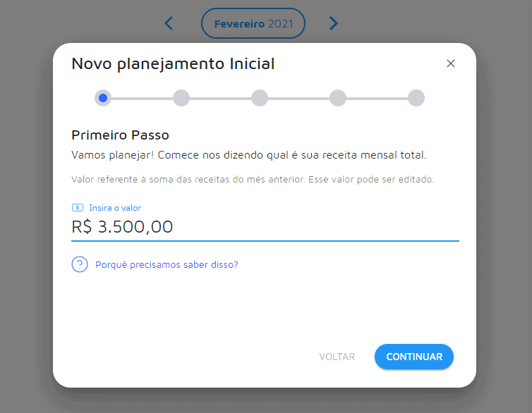Click the money icon beside Insira o valor
Image resolution: width=532 pixels, height=413 pixels.
coord(78,208)
